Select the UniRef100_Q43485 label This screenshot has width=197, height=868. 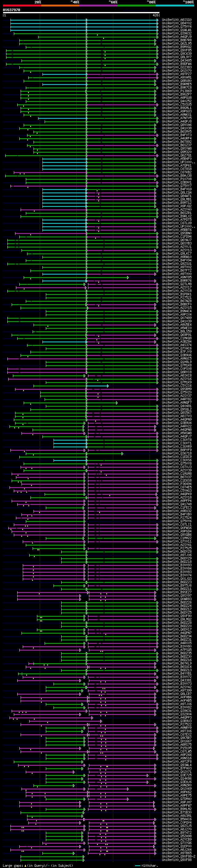[177, 61]
